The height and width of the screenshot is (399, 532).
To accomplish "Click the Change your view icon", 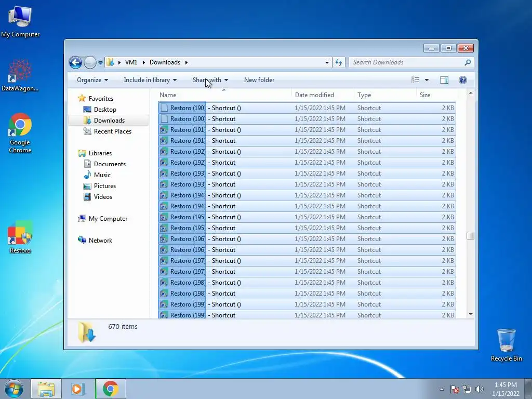I will 415,80.
